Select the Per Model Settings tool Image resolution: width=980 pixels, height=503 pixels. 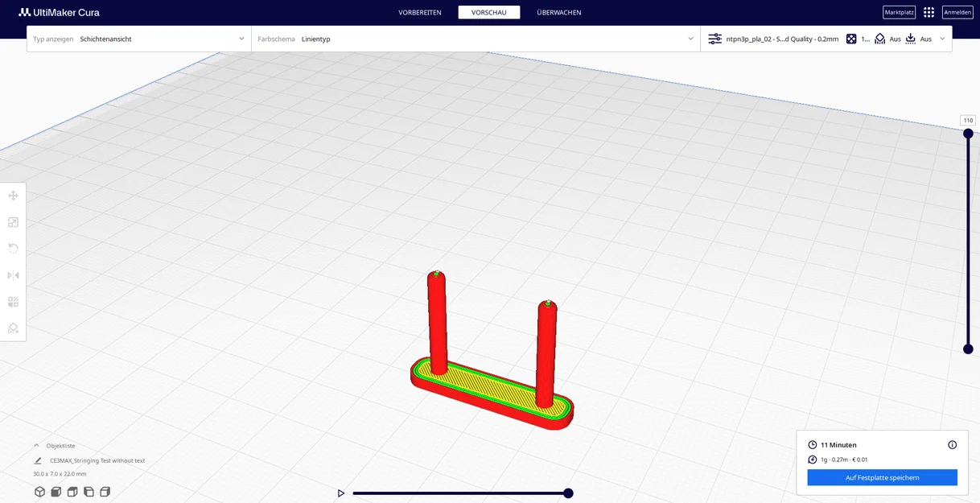coord(13,302)
